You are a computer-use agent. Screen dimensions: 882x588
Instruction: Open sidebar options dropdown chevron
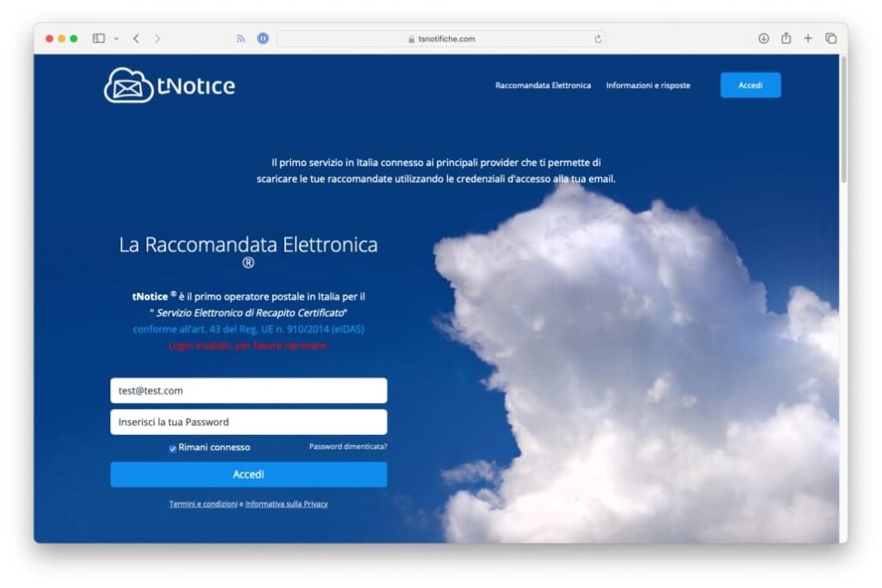[x=116, y=39]
